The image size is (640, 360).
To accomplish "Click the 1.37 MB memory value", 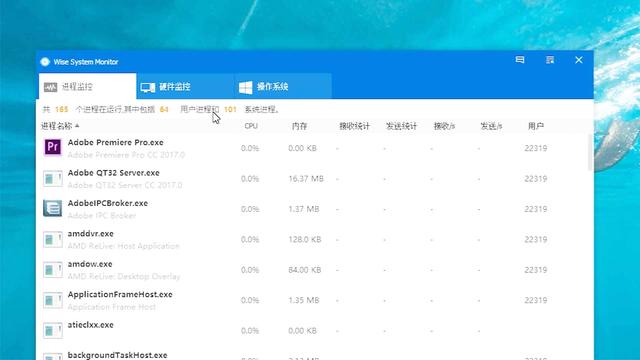I will point(304,209).
